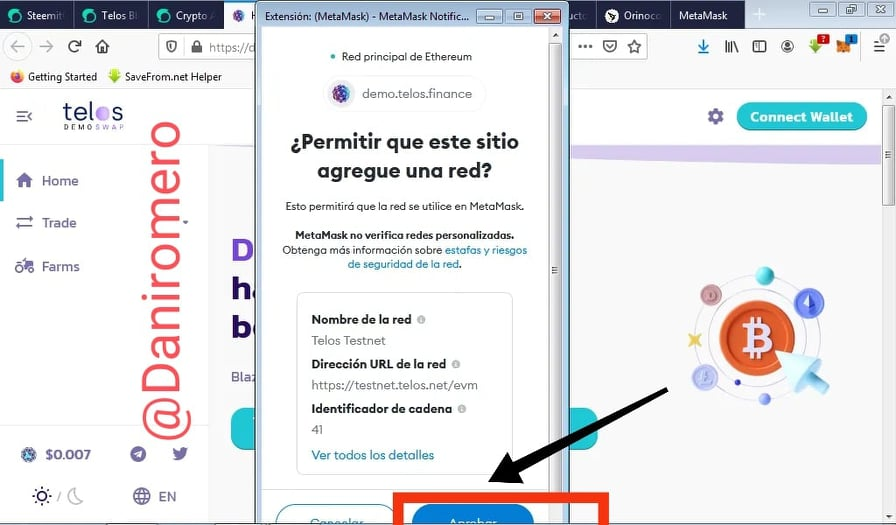
Task: Switch to the MetaMask browser tab
Action: (x=707, y=15)
